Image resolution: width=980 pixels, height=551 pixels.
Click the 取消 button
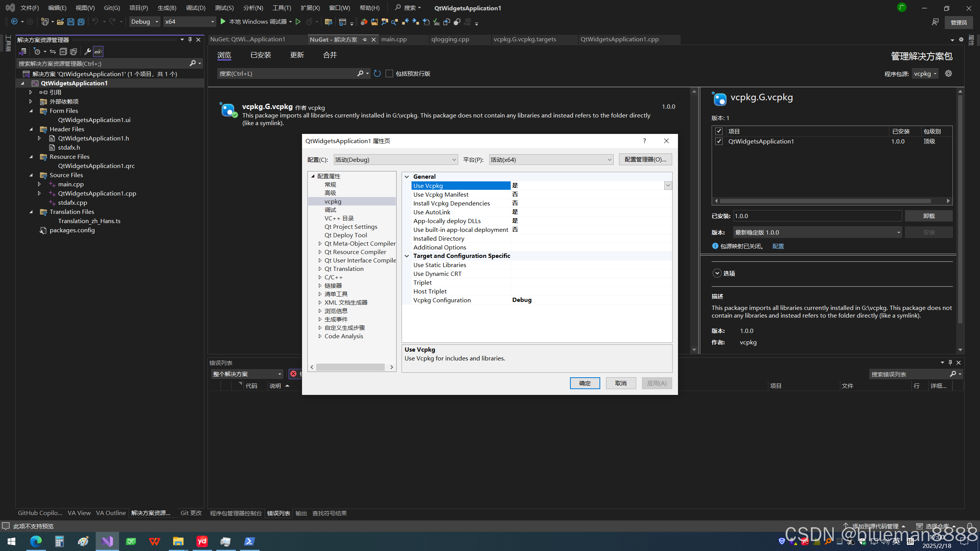point(621,383)
